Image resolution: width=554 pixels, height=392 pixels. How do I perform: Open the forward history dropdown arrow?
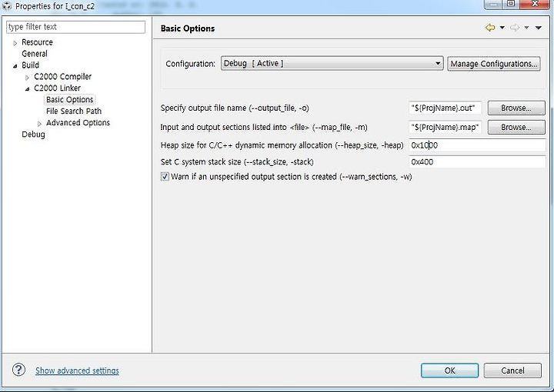click(x=526, y=28)
